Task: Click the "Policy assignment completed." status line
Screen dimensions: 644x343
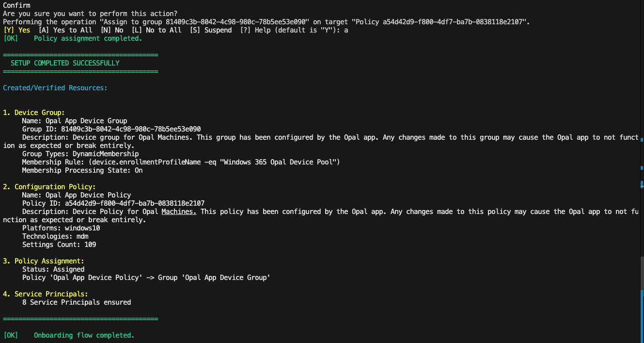Action: pos(88,38)
